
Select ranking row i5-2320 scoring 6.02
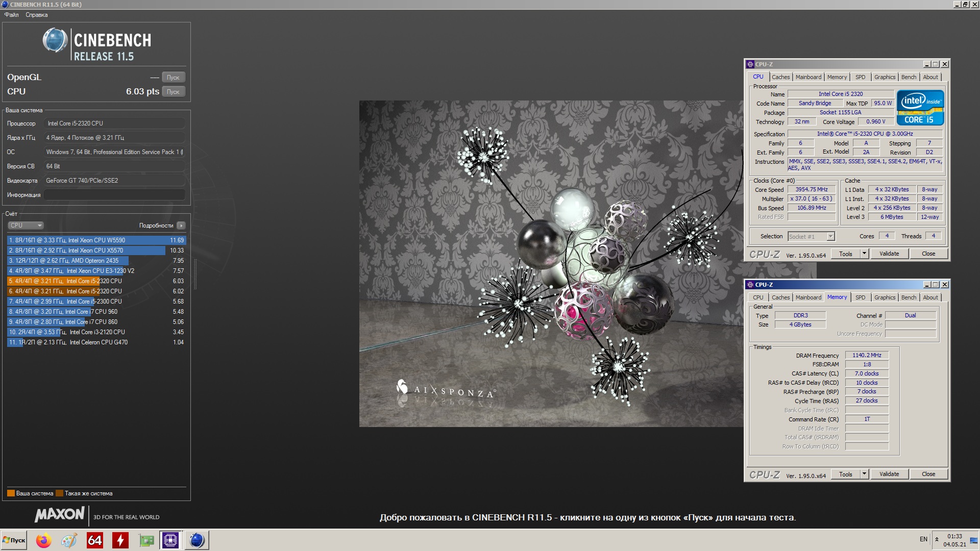coord(96,291)
